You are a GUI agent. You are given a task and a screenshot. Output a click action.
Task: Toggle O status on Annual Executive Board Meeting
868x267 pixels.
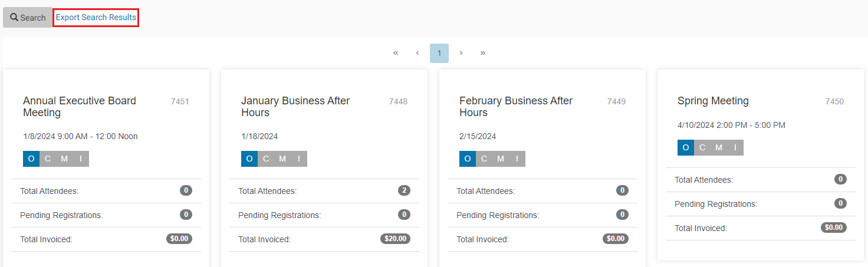point(31,159)
